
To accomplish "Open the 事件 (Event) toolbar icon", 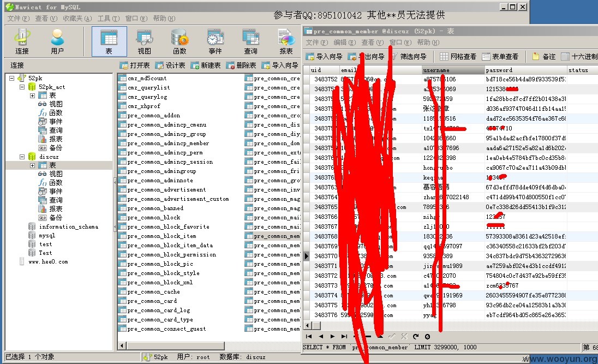I will (x=215, y=41).
